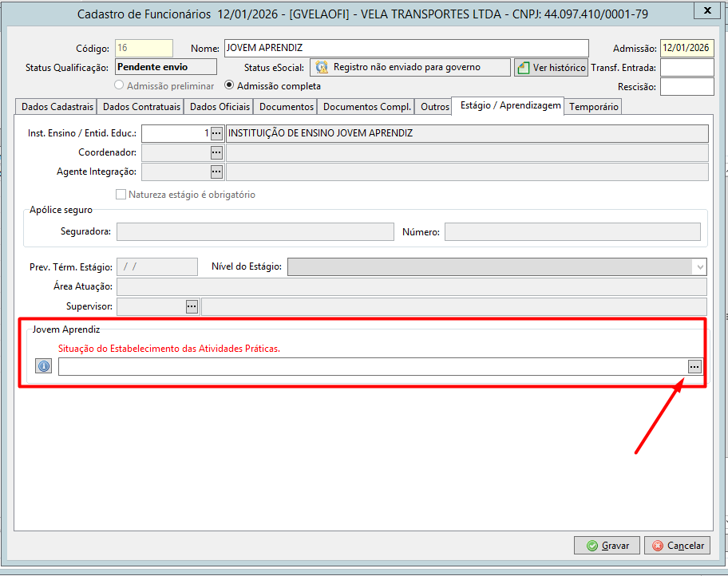This screenshot has height=576, width=728.
Task: Close the Cadastro de Funcionários window
Action: [x=707, y=10]
